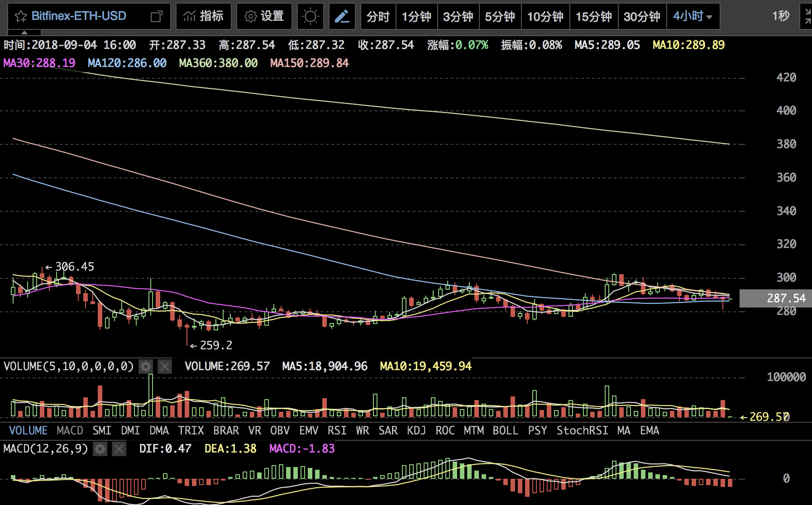Click the MA10:289.89 legend value in header
812x505 pixels.
689,45
